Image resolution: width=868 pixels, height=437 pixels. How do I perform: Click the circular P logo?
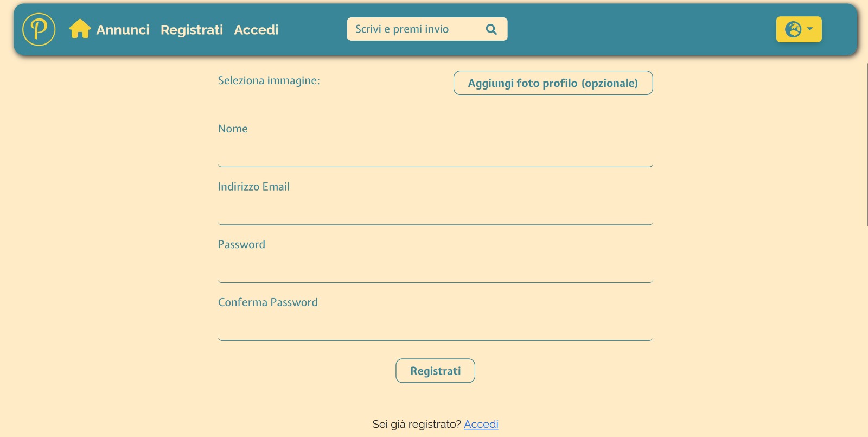39,29
